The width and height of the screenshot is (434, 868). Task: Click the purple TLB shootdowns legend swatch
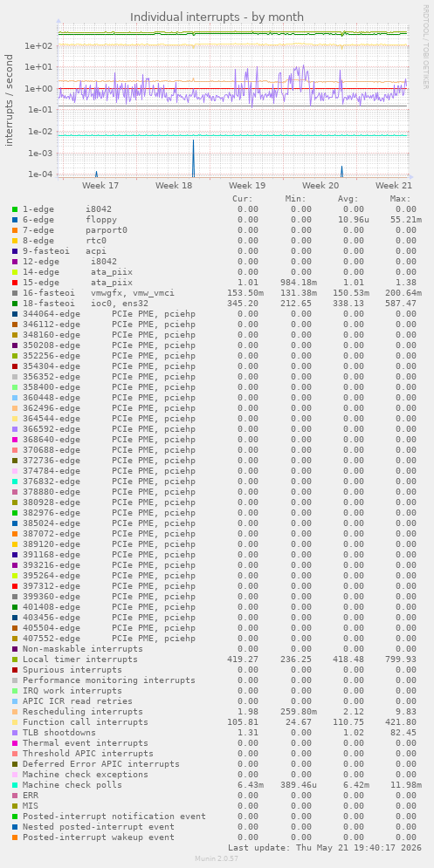pyautogui.click(x=15, y=733)
